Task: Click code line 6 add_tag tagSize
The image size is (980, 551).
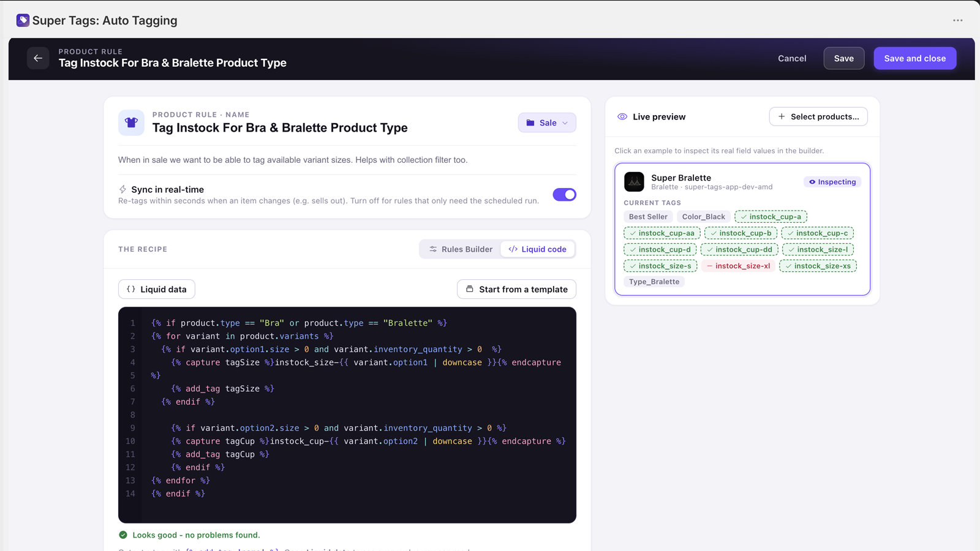Action: click(222, 388)
